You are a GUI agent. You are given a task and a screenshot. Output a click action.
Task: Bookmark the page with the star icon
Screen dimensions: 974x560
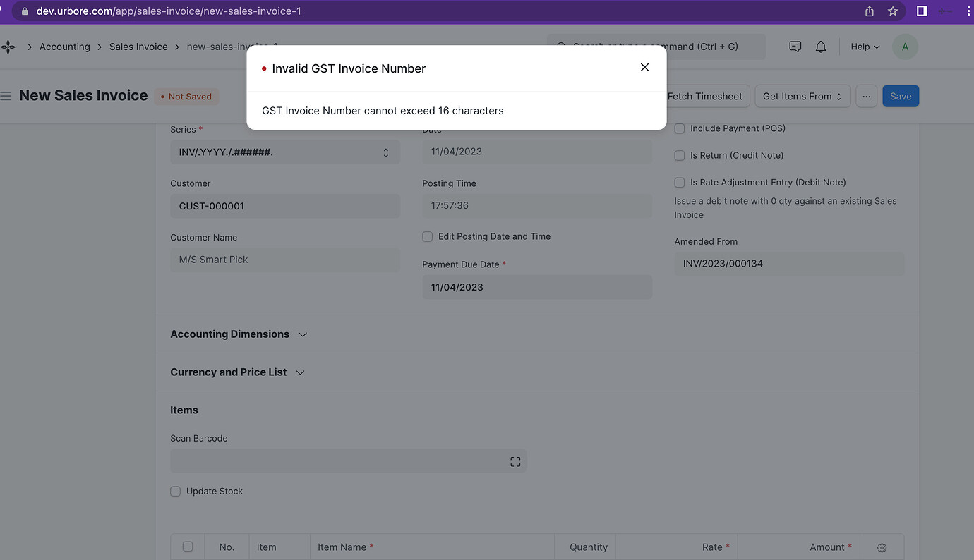tap(893, 11)
